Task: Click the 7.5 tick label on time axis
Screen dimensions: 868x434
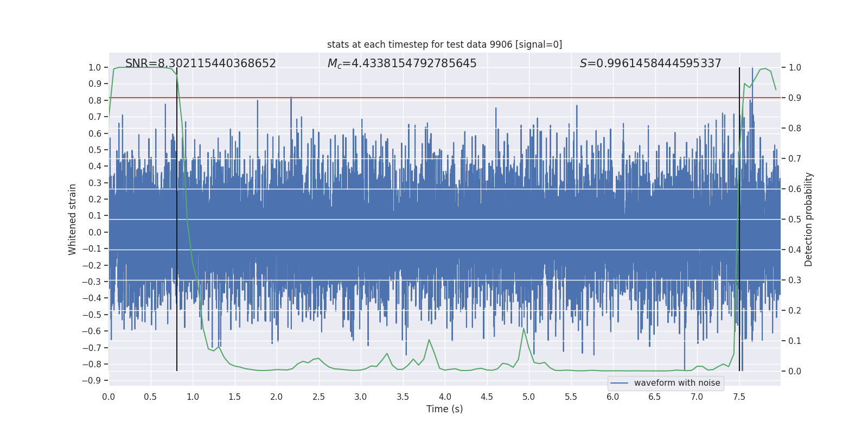Action: [739, 397]
